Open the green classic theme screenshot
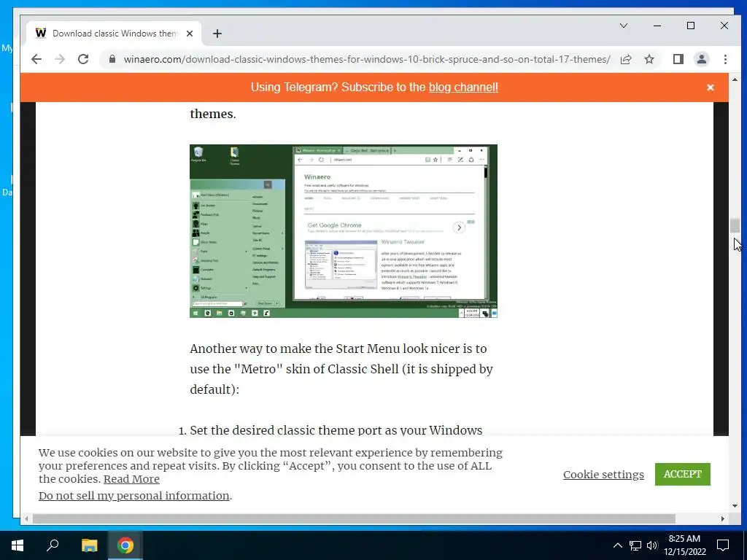The image size is (747, 560). [344, 231]
